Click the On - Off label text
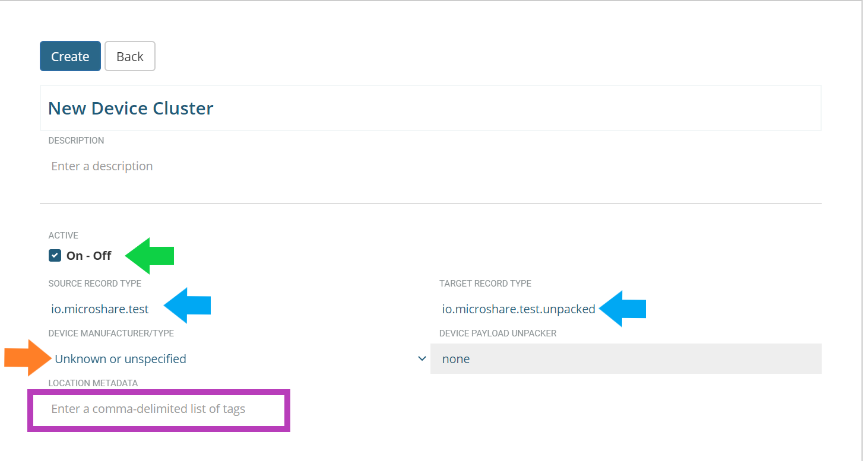Viewport: 868px width, 461px height. coord(89,256)
